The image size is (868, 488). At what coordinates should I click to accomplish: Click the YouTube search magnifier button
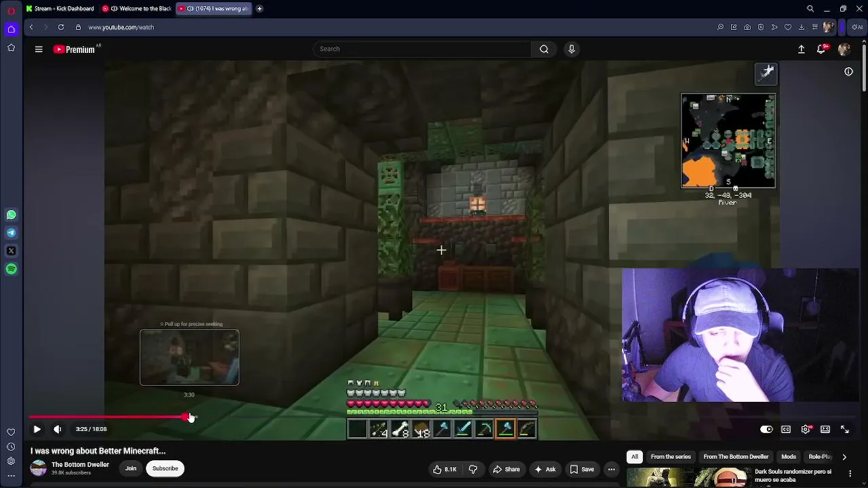point(544,49)
